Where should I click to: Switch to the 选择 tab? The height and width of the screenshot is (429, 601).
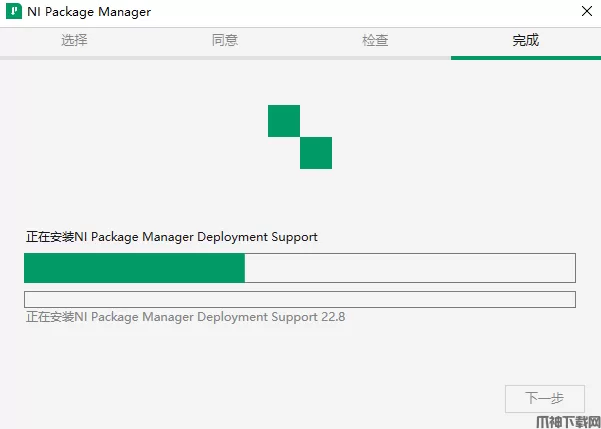click(75, 41)
